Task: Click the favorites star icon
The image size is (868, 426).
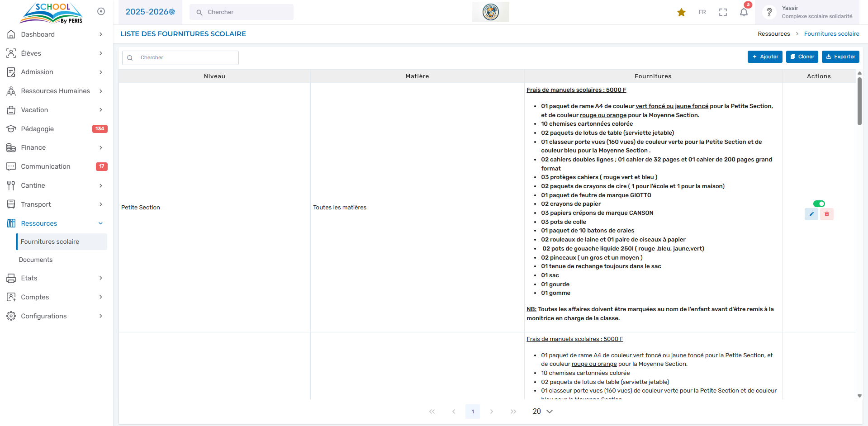Action: click(x=681, y=12)
